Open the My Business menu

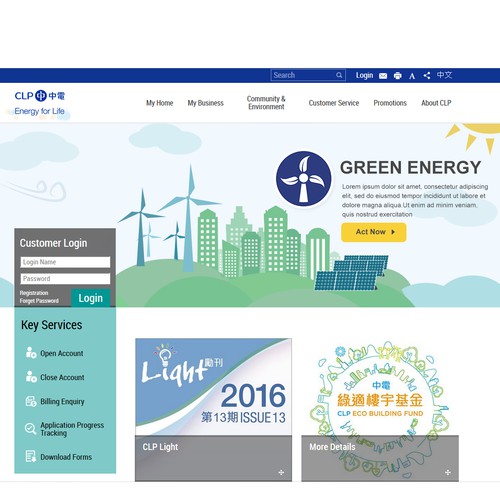(205, 103)
